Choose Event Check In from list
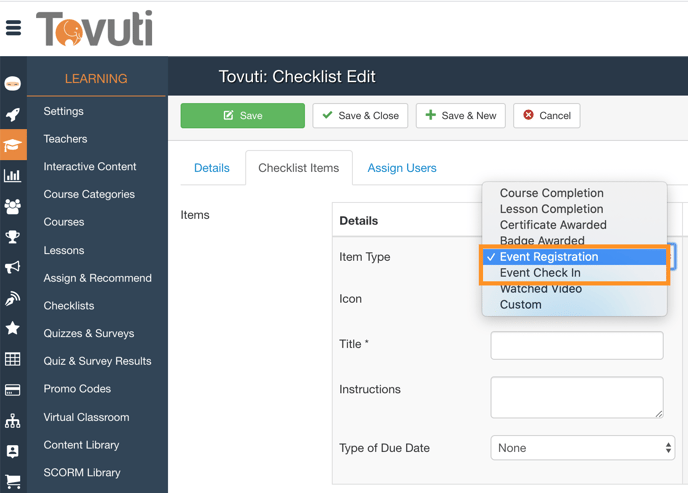 [540, 273]
